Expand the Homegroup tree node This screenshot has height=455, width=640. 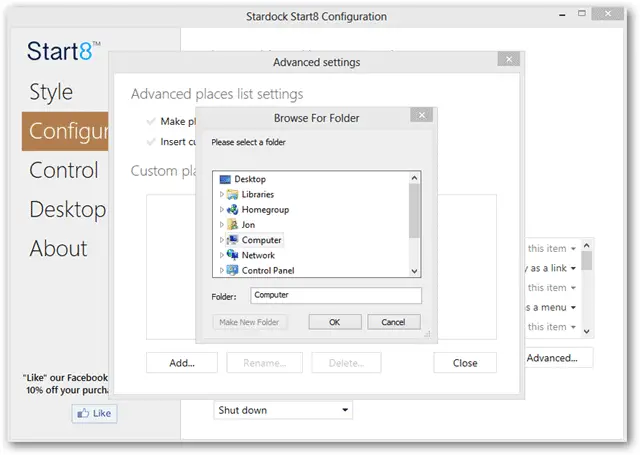222,209
